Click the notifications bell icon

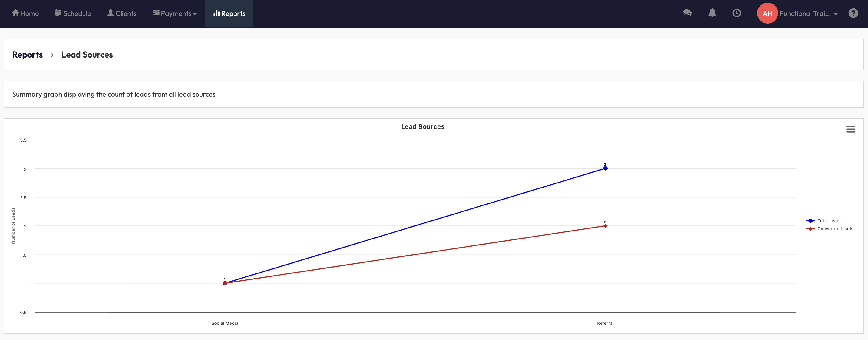tap(712, 13)
